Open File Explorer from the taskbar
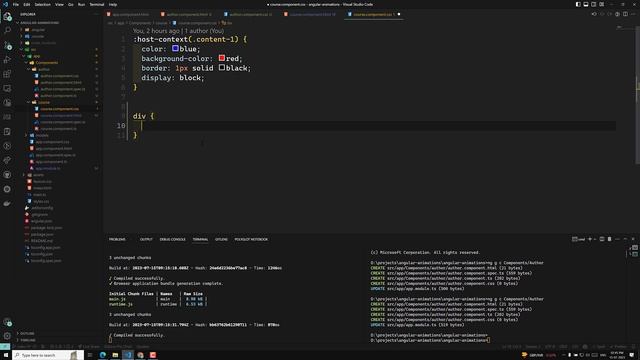This screenshot has width=640, height=360. tap(115, 355)
